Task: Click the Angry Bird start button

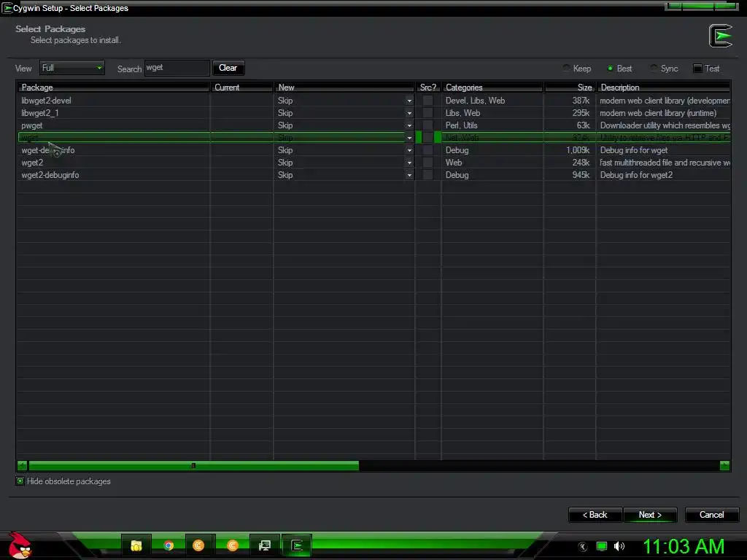Action: [x=20, y=545]
